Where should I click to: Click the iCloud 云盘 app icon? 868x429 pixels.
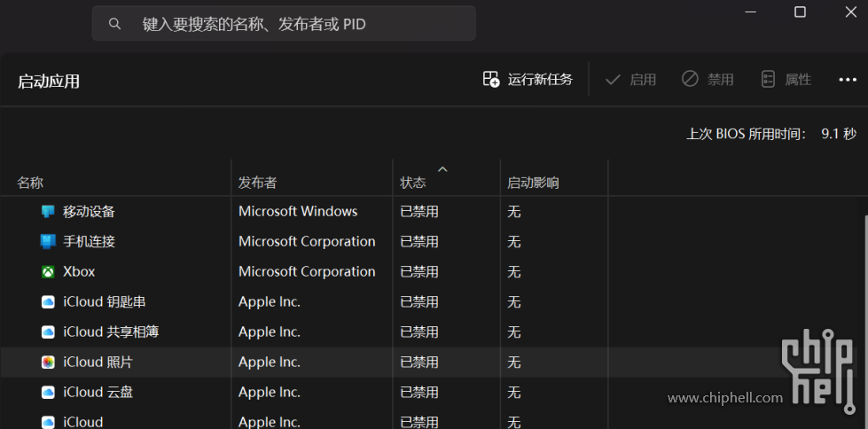point(48,392)
